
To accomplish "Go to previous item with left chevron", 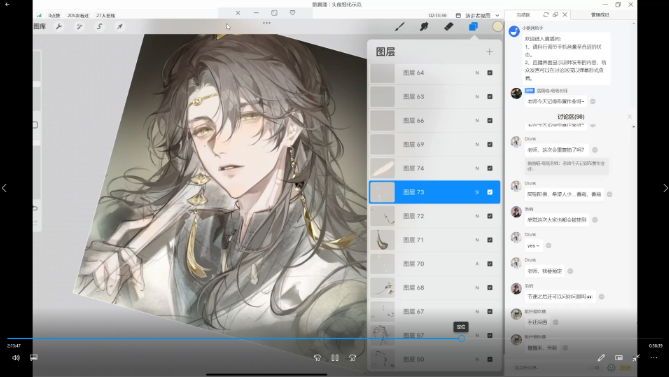I will 4,188.
